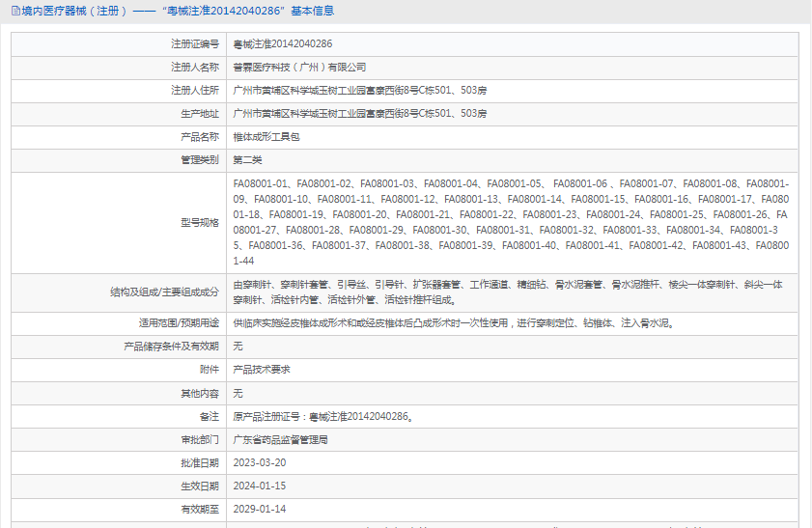Screen dimensions: 812x528
Task: Click the 附件 label
Action: coord(210,370)
